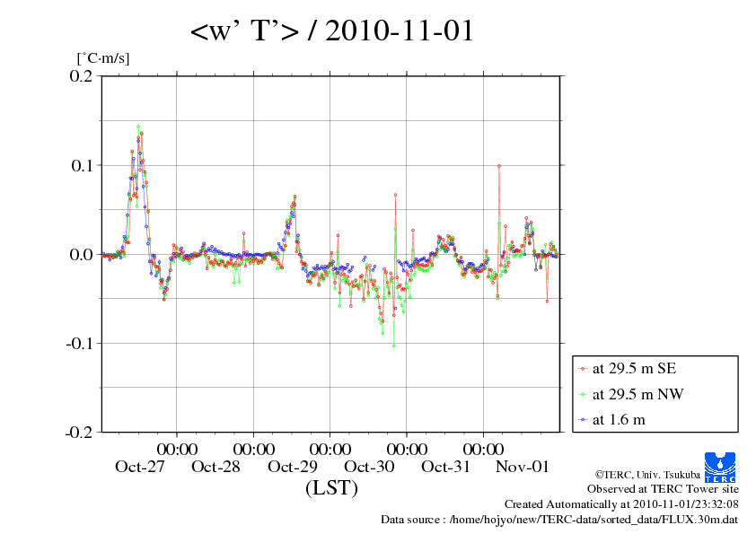Click the Oct-27 date label
This screenshot has width=756, height=534.
(x=140, y=467)
